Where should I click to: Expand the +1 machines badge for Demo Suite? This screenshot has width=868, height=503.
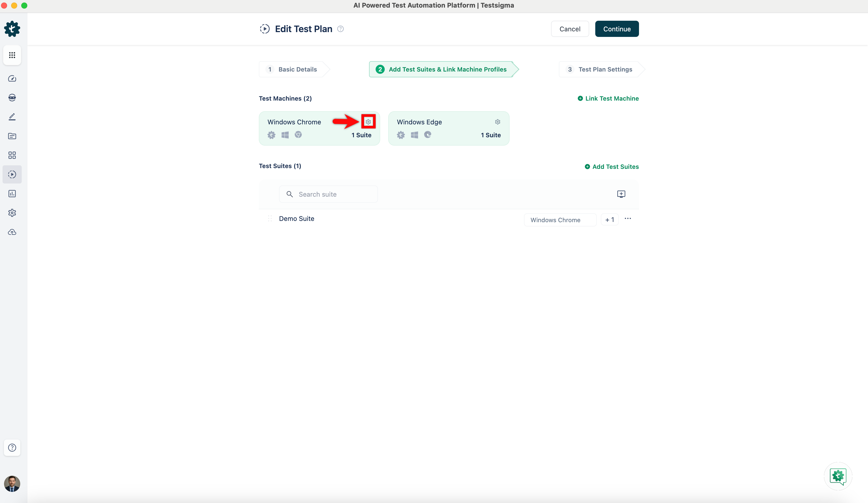tap(609, 220)
